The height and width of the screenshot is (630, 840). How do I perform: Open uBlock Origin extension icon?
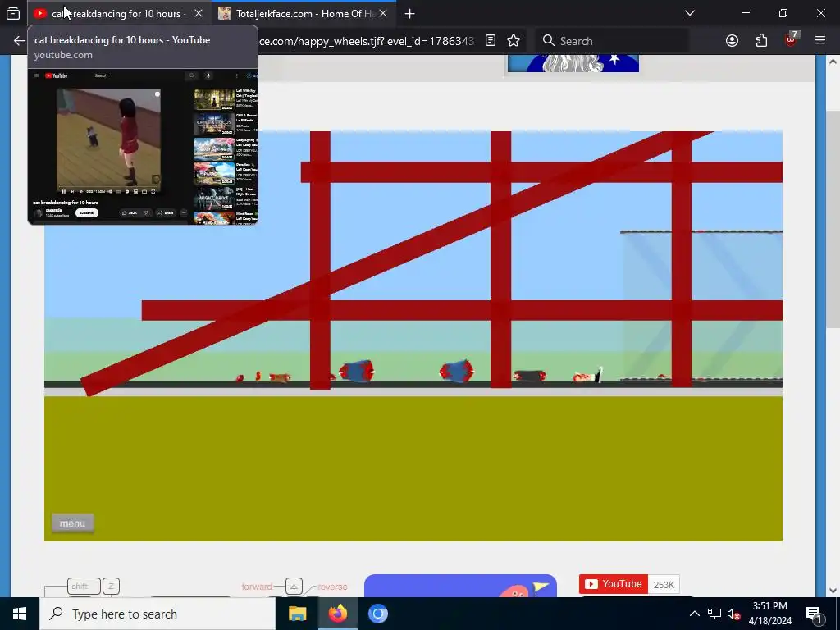[x=792, y=39]
